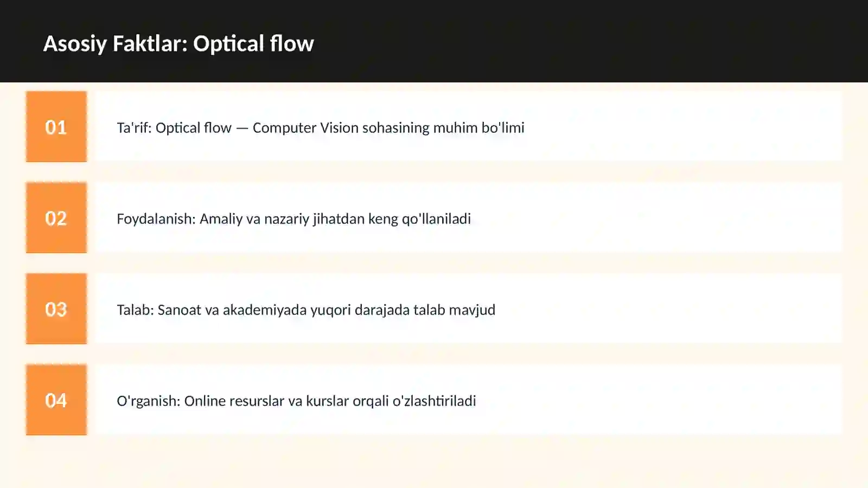Click the orange 01 number badge
This screenshot has height=488, width=868.
tap(56, 126)
